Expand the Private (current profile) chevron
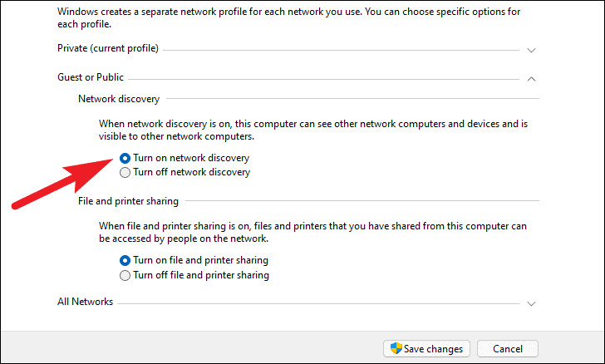Screen dimensions: 605x364 pos(531,50)
